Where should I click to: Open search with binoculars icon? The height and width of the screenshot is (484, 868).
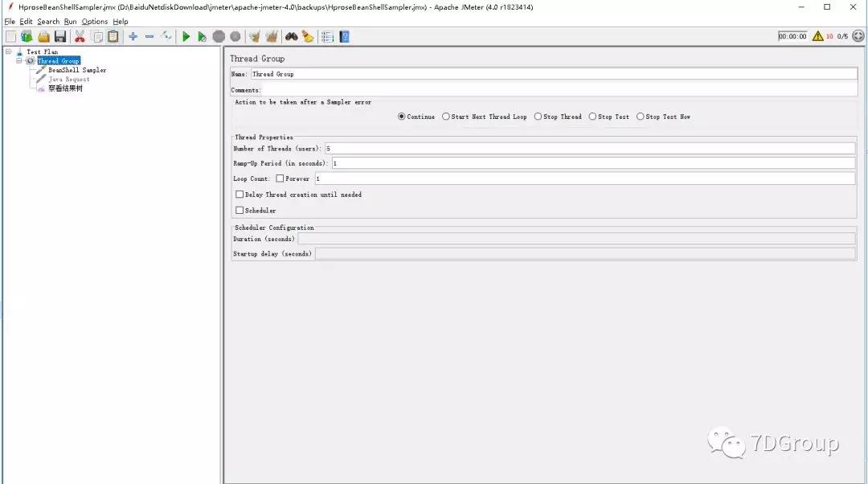(x=291, y=36)
